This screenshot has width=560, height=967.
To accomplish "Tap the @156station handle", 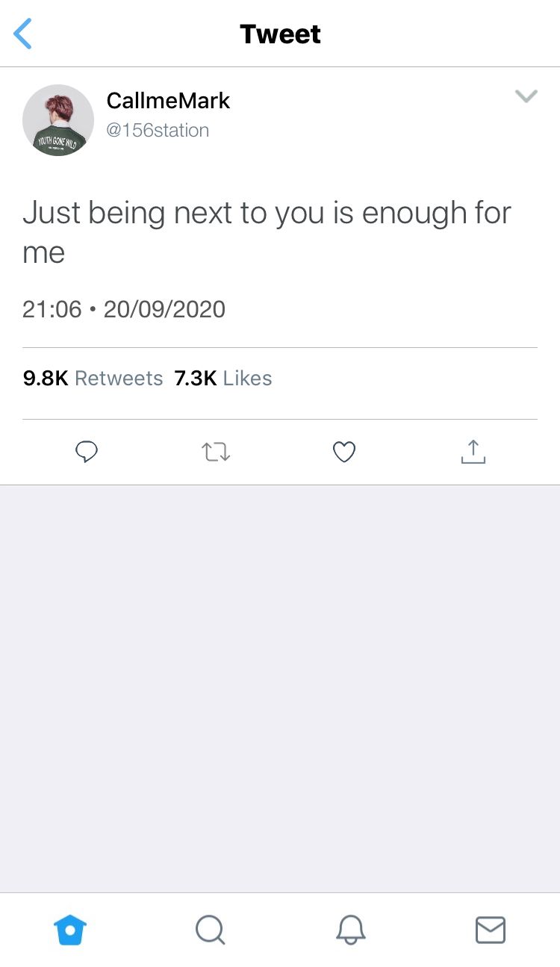I will point(158,131).
